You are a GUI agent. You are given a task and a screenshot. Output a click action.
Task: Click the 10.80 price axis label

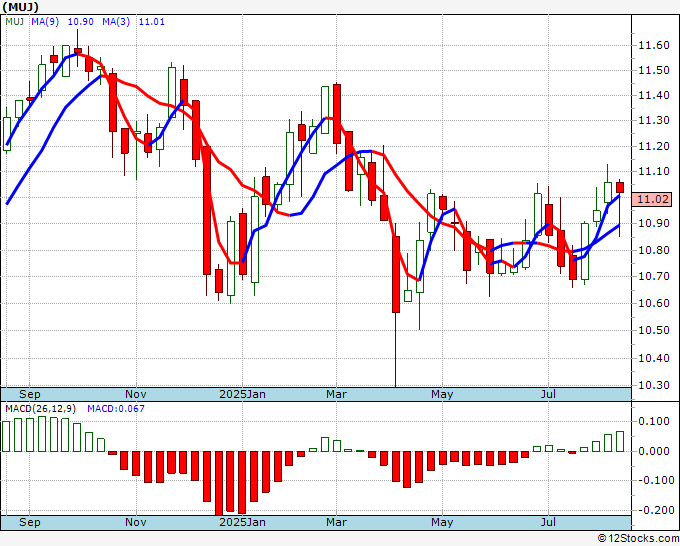pyautogui.click(x=654, y=250)
